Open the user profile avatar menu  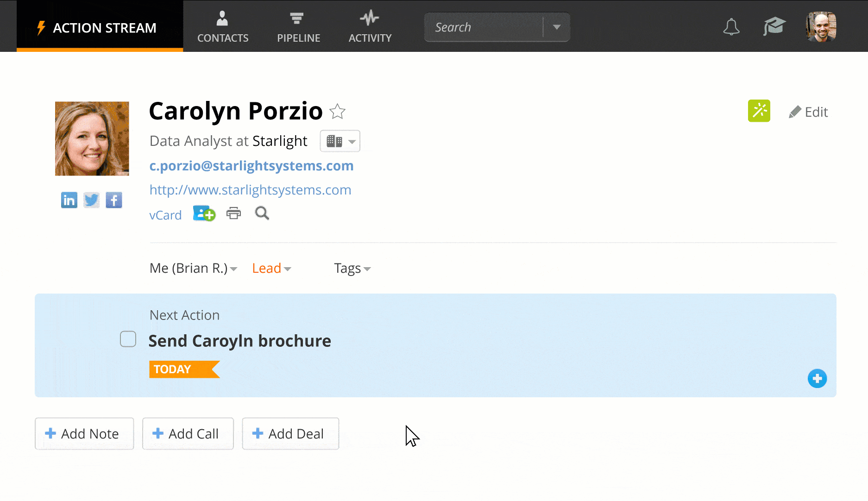point(821,27)
